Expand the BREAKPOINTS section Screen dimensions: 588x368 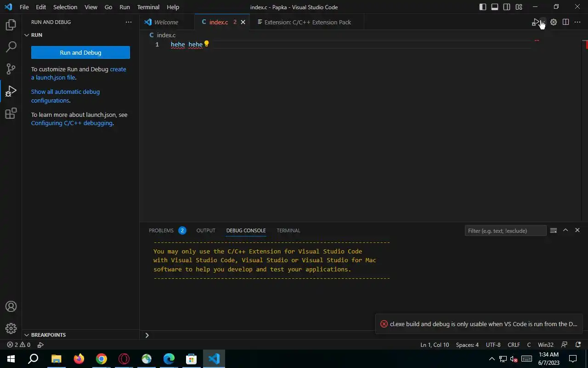click(80, 335)
